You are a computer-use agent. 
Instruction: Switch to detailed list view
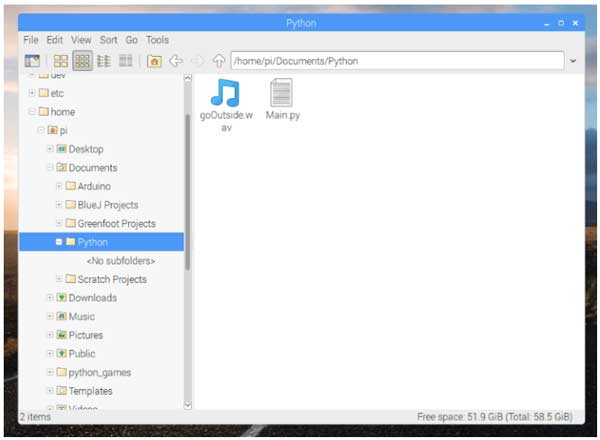pyautogui.click(x=126, y=61)
